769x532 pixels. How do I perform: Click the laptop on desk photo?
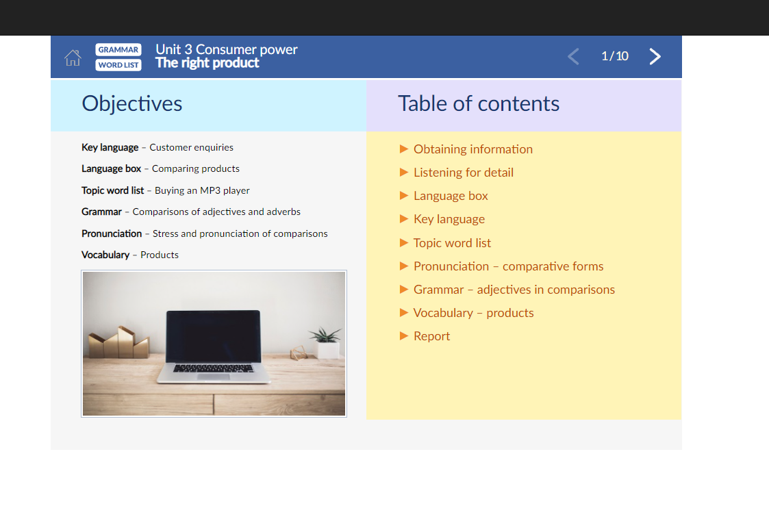(214, 344)
